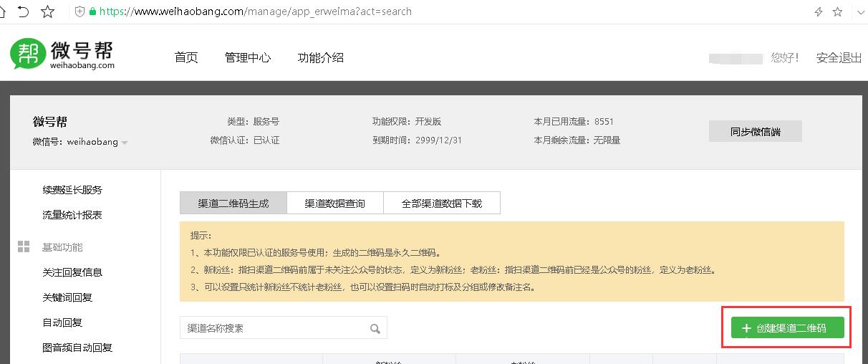The width and height of the screenshot is (868, 364).
Task: Switch to 渠道二维码生成 tab
Action: tap(233, 203)
